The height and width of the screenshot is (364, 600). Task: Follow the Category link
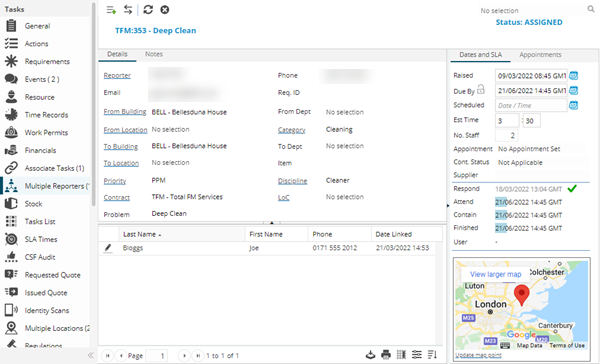(292, 130)
